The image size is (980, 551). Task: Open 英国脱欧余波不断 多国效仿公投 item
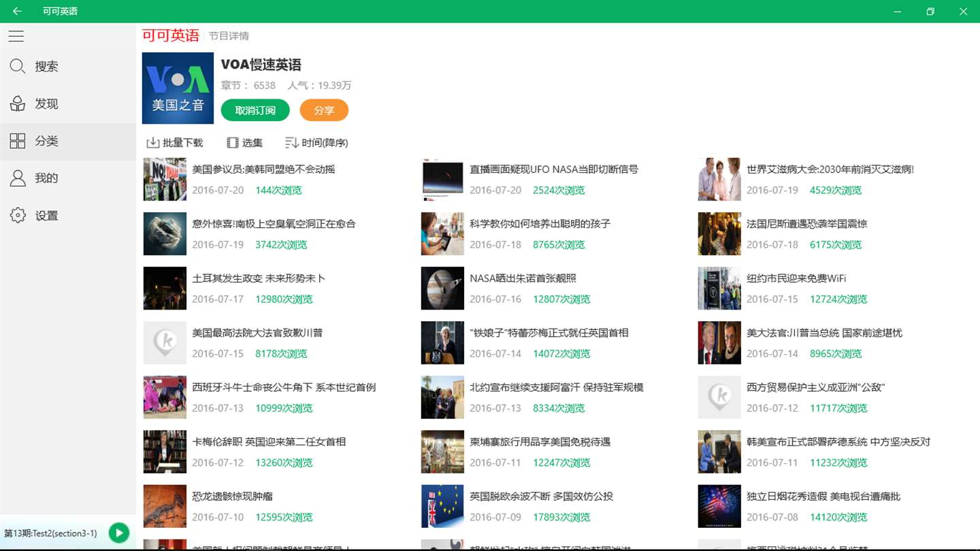pos(541,497)
